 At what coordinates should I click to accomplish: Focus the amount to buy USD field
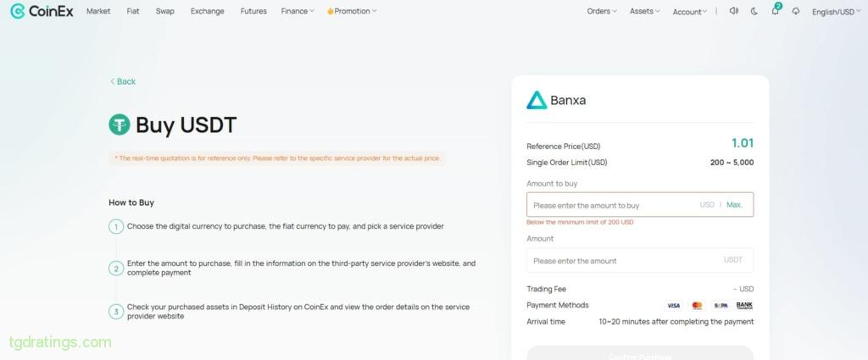(640, 205)
